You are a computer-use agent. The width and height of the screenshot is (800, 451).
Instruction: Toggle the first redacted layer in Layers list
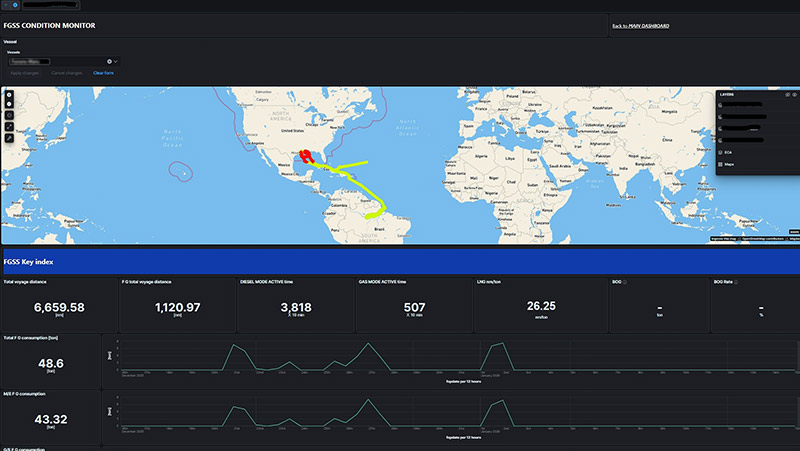click(x=721, y=104)
